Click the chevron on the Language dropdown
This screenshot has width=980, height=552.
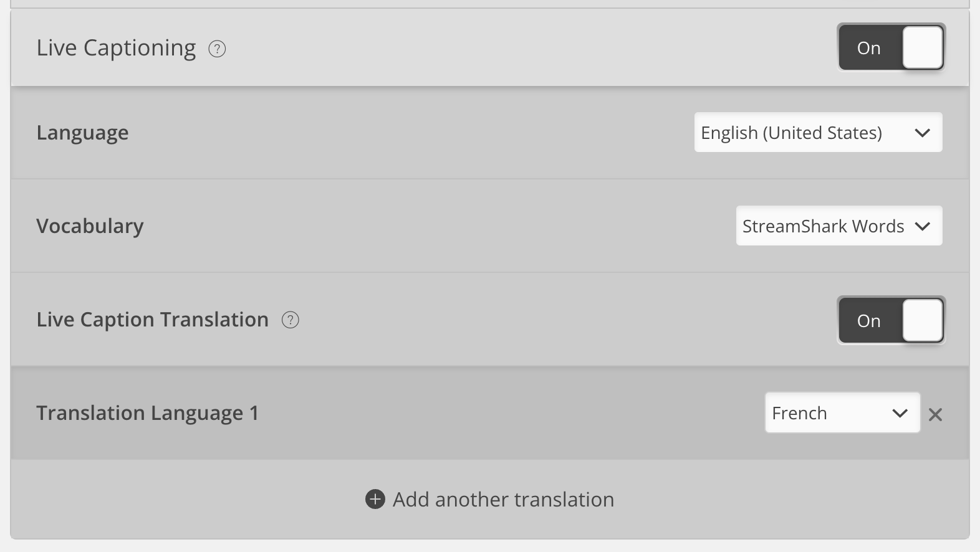click(922, 132)
